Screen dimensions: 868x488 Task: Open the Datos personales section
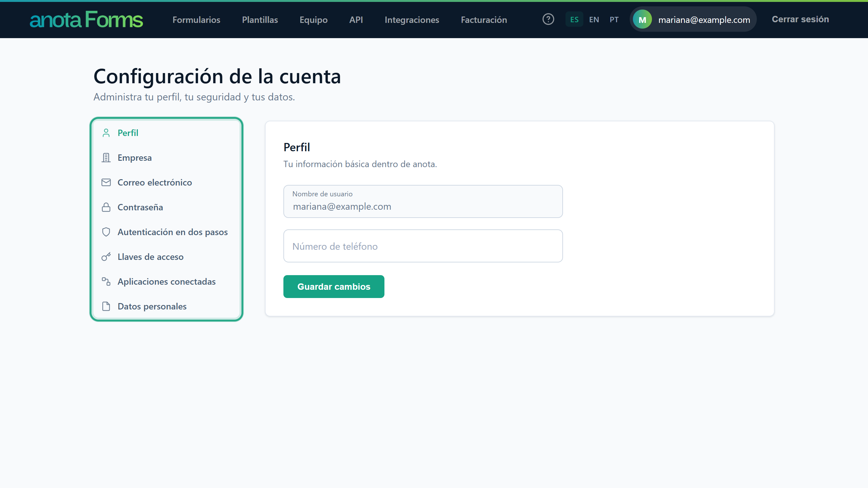166,306
